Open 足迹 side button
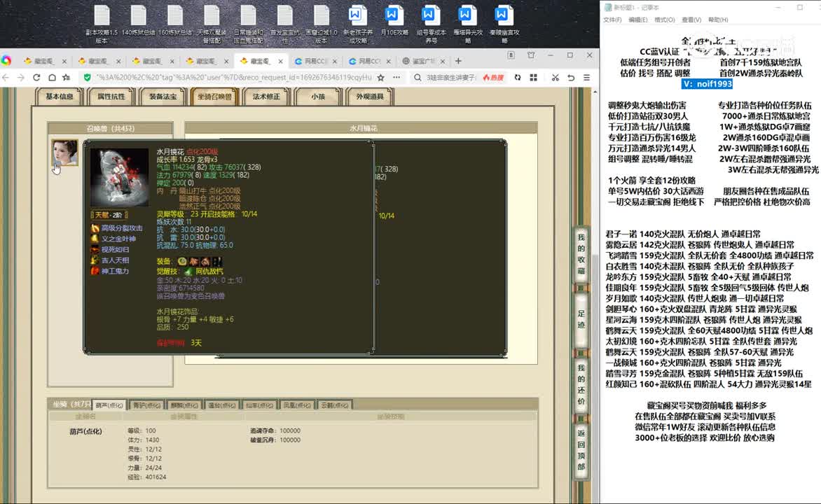The image size is (821, 504). tap(581, 319)
